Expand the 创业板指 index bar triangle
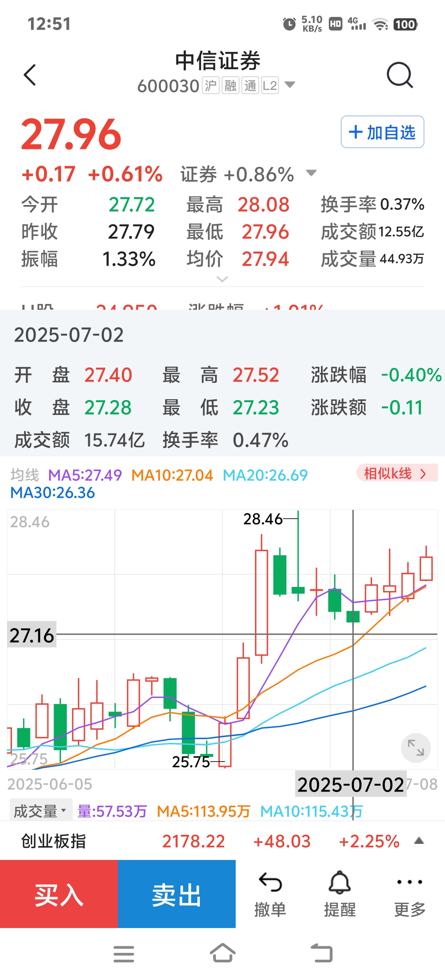This screenshot has height=980, width=445. pos(419,841)
